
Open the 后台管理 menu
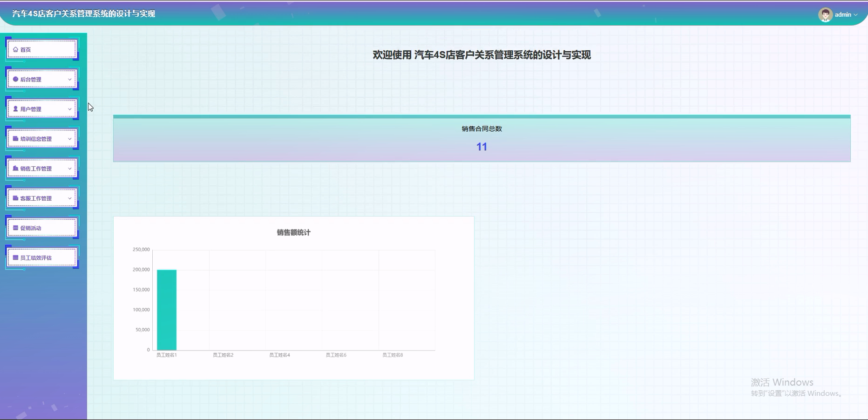(42, 79)
